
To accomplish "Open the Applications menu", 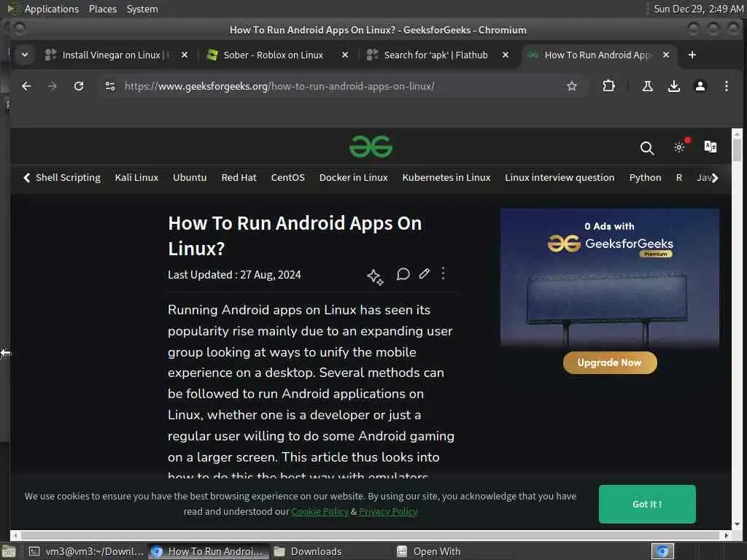I will (52, 9).
